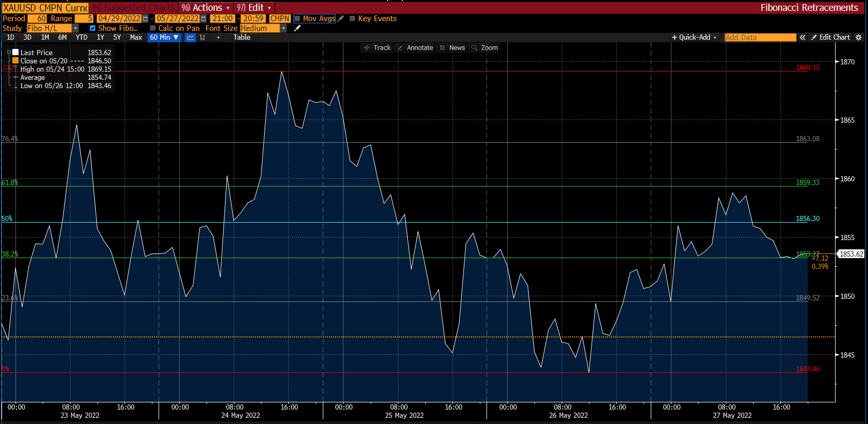Click the Annotate button
This screenshot has width=868, height=424.
click(415, 48)
